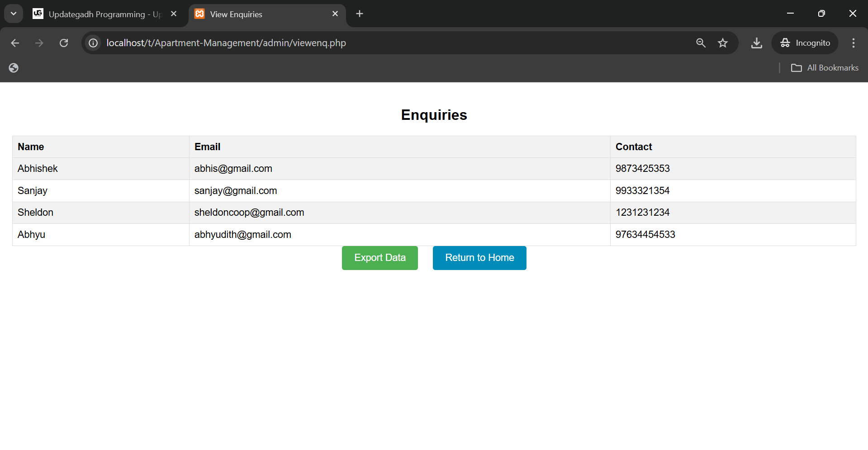
Task: Click the green Export Data button
Action: pos(379,258)
